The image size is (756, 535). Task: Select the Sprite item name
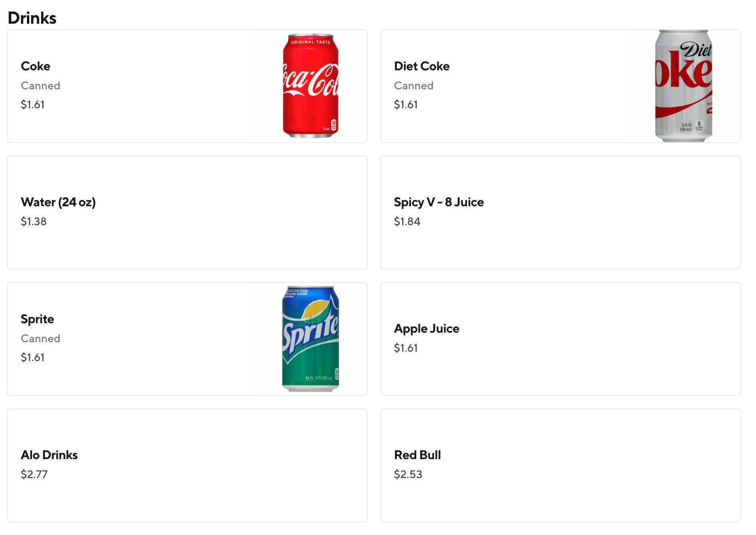tap(37, 319)
